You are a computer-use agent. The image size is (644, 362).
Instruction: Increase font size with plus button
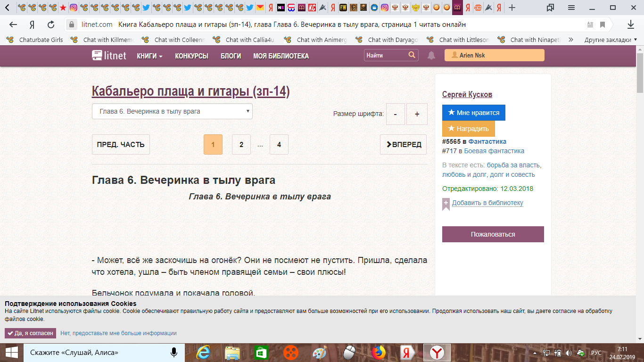pyautogui.click(x=417, y=114)
